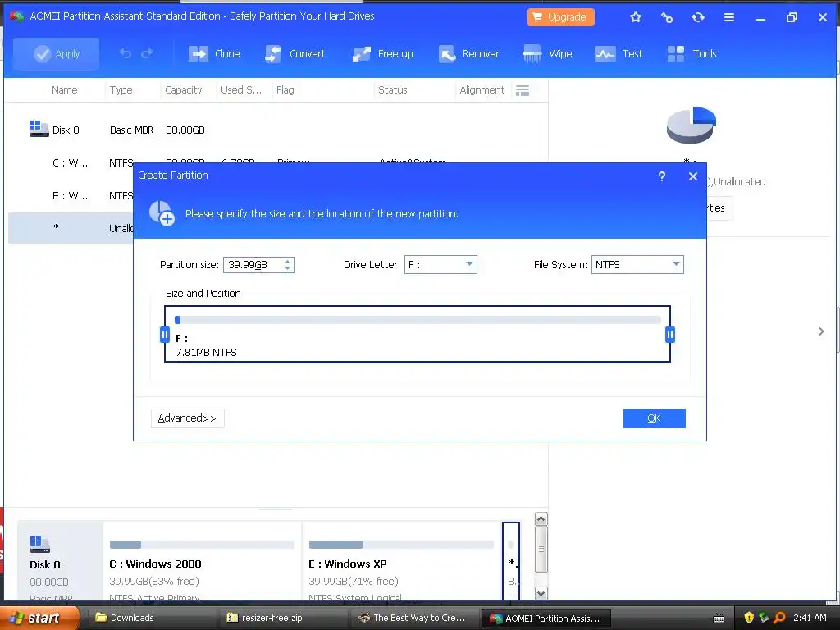Click the magnifier tray icon

click(779, 618)
